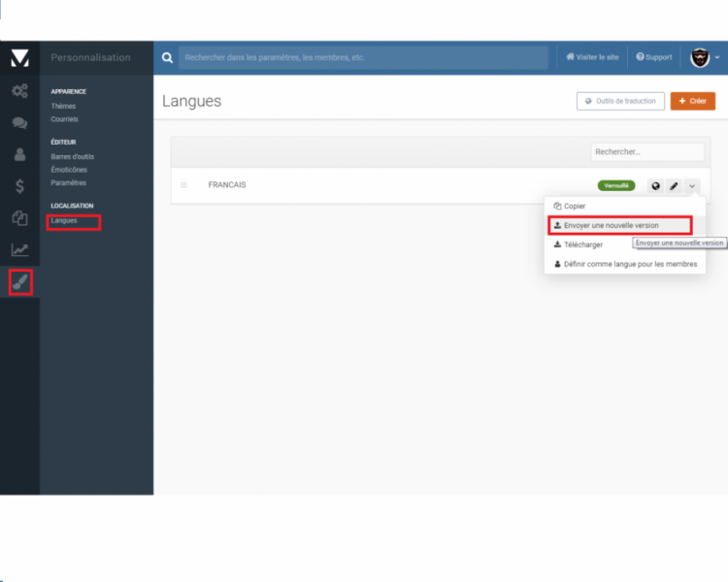Select Envoyer une nouvelle version option
This screenshot has height=582, width=728.
[x=611, y=225]
